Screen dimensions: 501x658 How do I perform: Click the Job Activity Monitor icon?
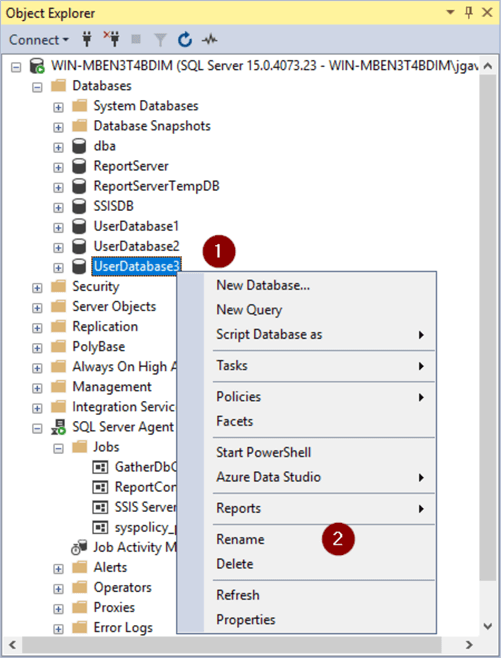[x=79, y=547]
